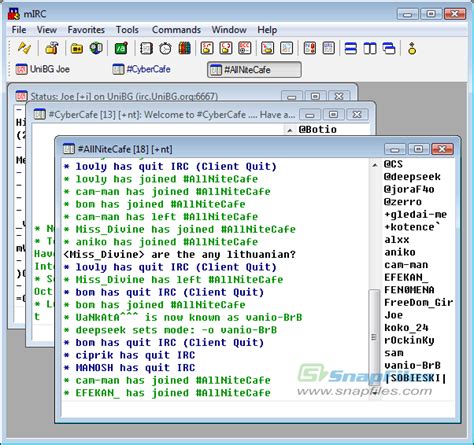Open the Scripts editor green /a icon

pos(121,48)
